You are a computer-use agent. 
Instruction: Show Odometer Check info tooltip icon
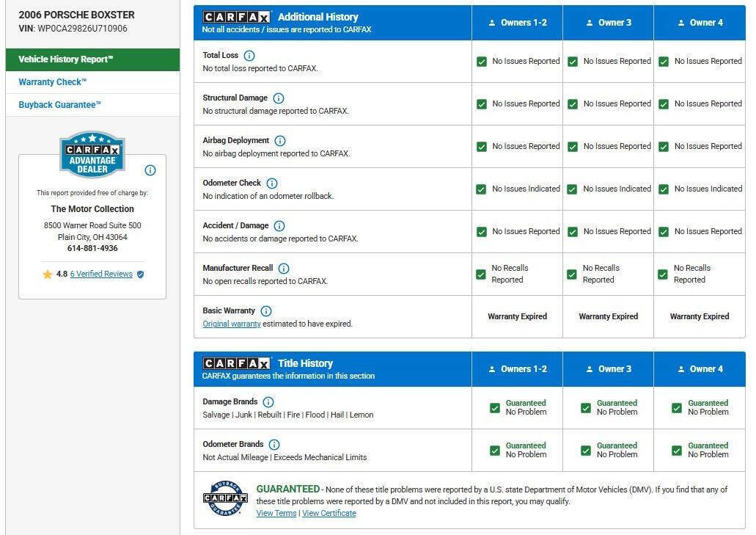[x=272, y=183]
